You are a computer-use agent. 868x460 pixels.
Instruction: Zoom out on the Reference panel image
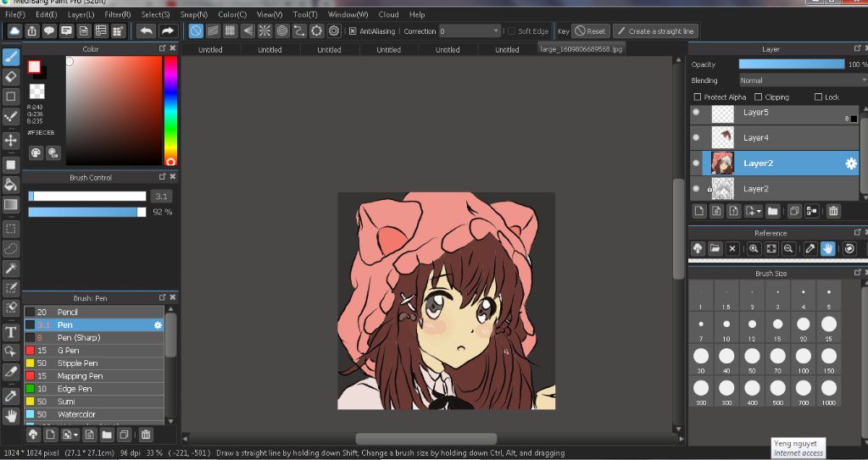789,248
